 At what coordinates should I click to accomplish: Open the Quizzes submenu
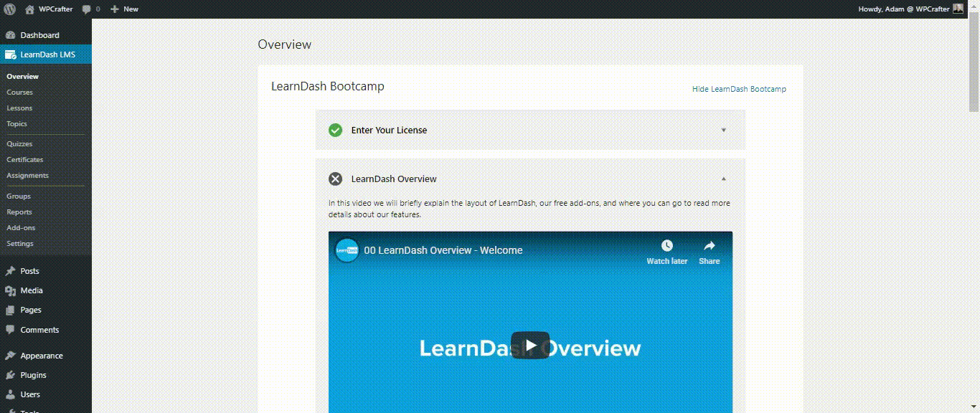20,144
